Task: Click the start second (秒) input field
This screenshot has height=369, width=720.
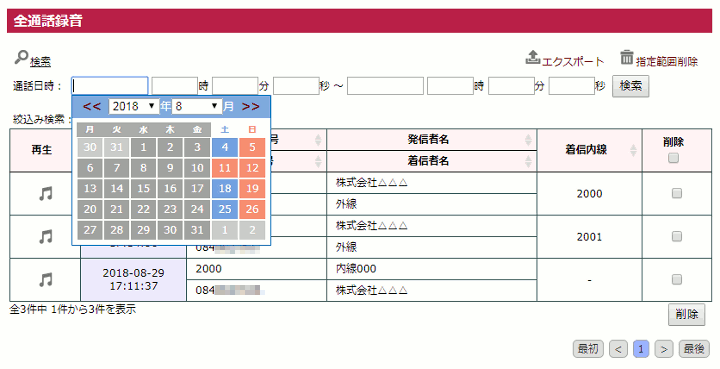Action: tap(296, 86)
